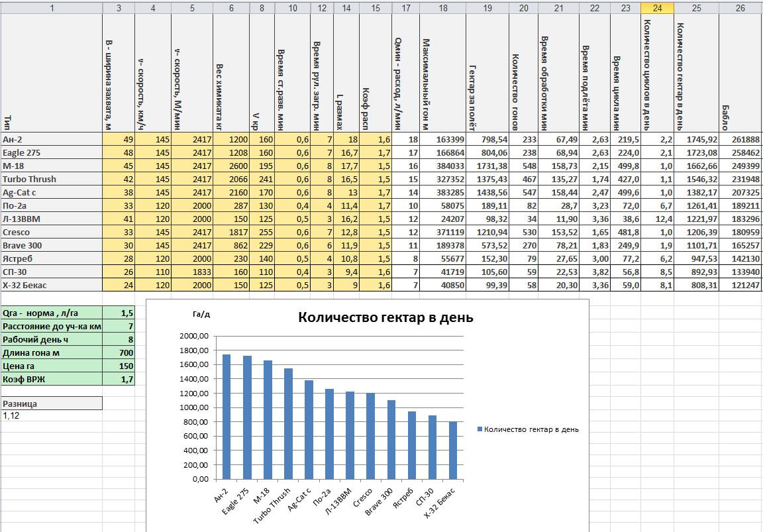Click cell 'Ag-Cat c' row label
Screen dimensions: 763x532
tap(52, 192)
